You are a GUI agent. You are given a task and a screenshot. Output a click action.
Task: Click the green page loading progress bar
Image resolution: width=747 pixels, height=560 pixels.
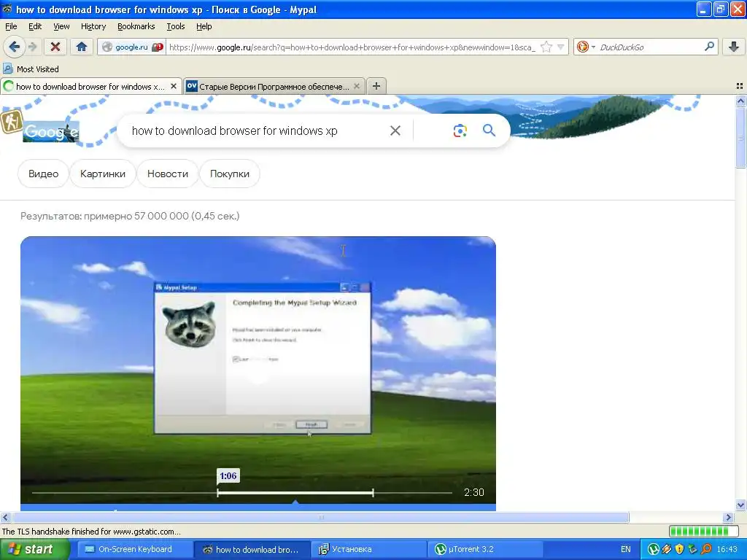click(703, 532)
